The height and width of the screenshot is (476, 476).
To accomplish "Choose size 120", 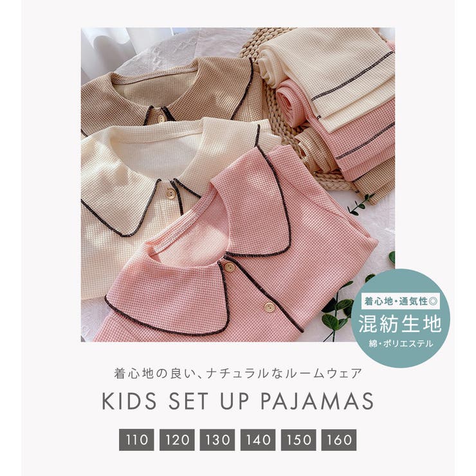I will [177, 439].
